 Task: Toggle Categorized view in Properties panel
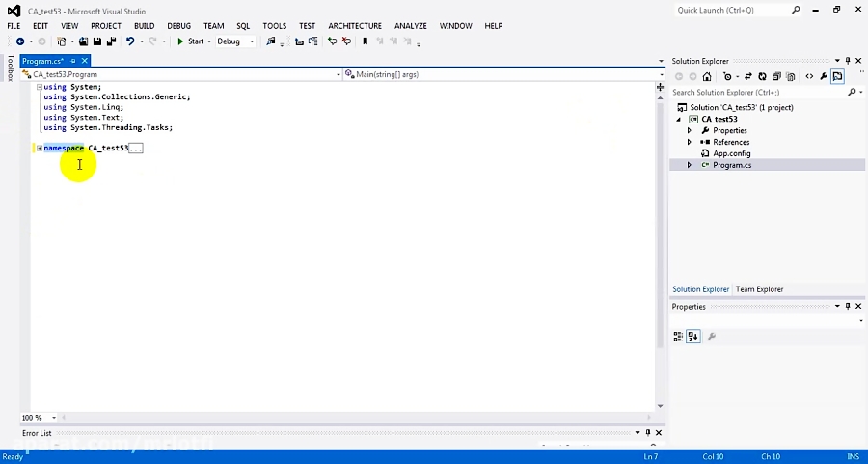pos(679,336)
